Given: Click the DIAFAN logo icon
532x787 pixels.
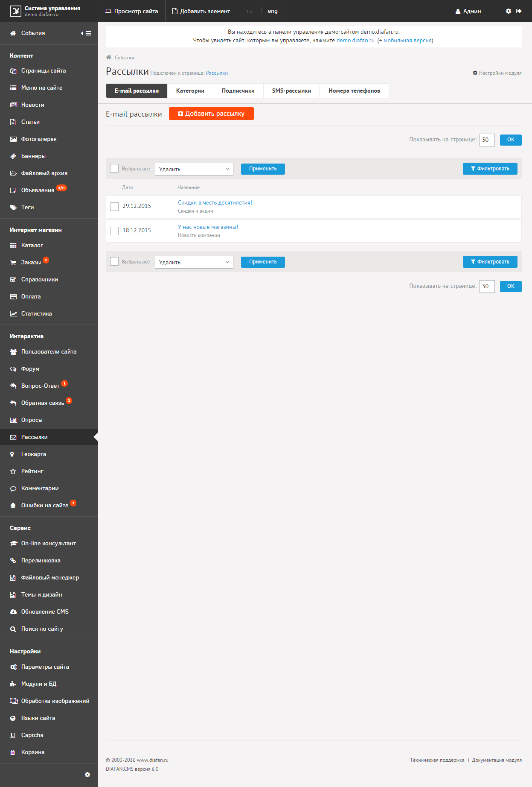Looking at the screenshot, I should pyautogui.click(x=15, y=11).
